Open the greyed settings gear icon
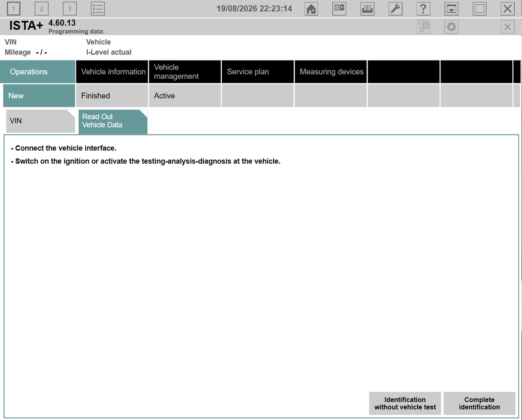522x420 pixels. (452, 27)
